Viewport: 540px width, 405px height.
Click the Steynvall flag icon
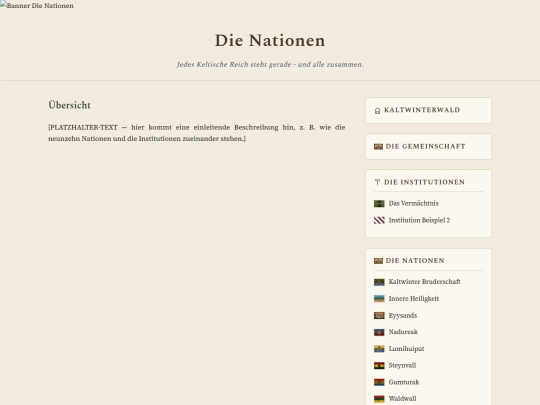(379, 366)
